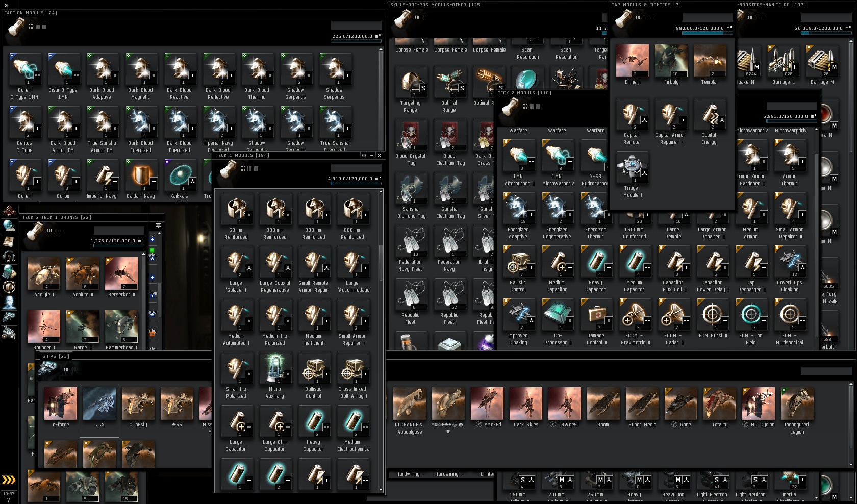This screenshot has width=857, height=504.
Task: Activate the SHIPS [23] tab
Action: point(56,356)
